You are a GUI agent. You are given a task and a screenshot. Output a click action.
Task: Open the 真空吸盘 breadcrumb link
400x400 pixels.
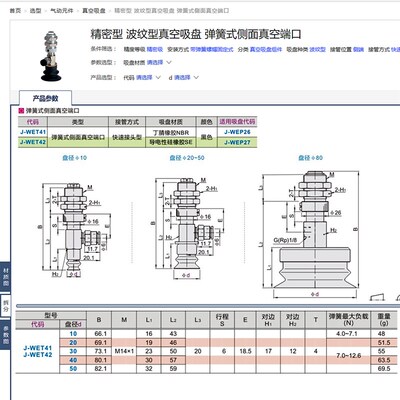click(94, 11)
